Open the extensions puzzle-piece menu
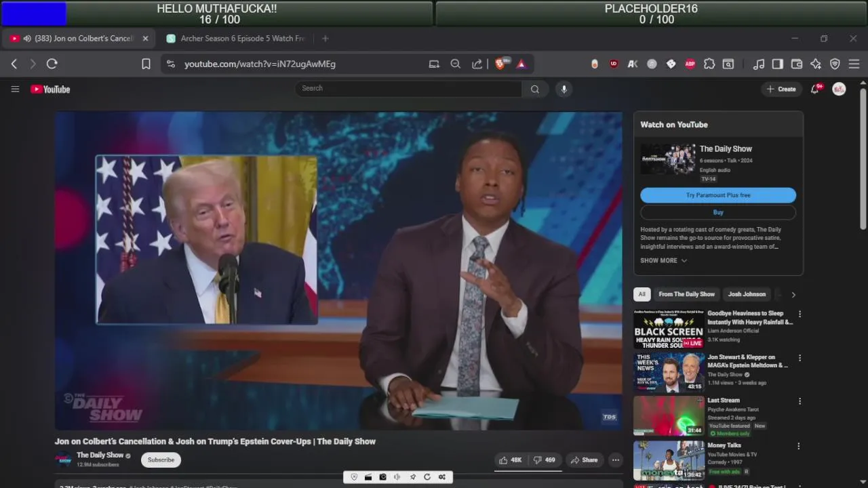Screen dimensions: 868x488 (x=709, y=64)
